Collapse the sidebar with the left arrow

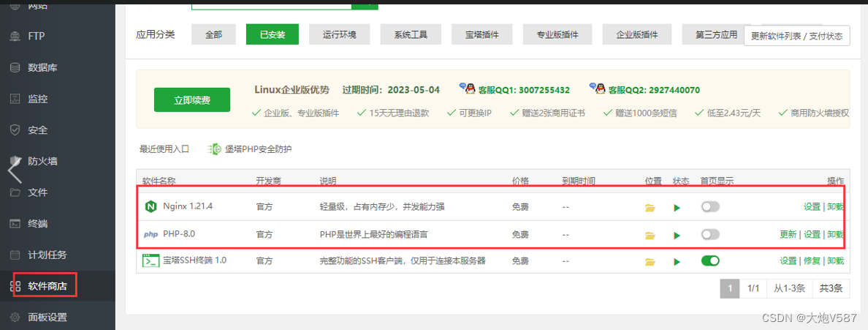[15, 170]
